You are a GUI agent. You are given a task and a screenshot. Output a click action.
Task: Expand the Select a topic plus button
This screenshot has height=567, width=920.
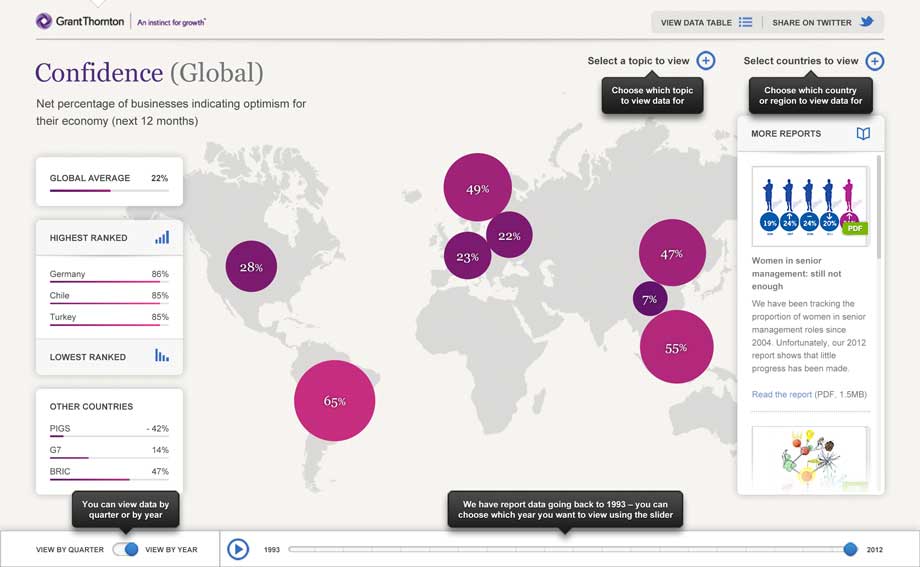click(706, 61)
